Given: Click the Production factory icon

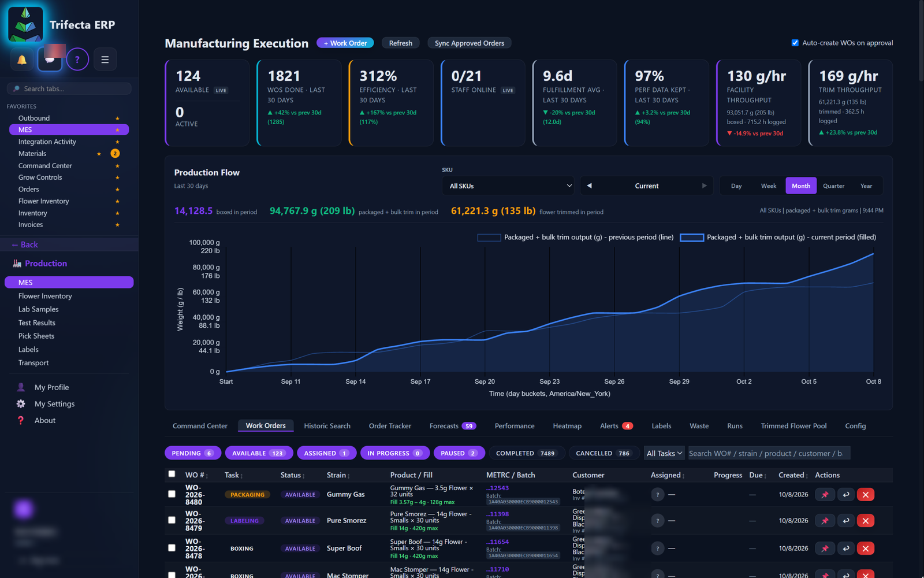Looking at the screenshot, I should click(17, 264).
